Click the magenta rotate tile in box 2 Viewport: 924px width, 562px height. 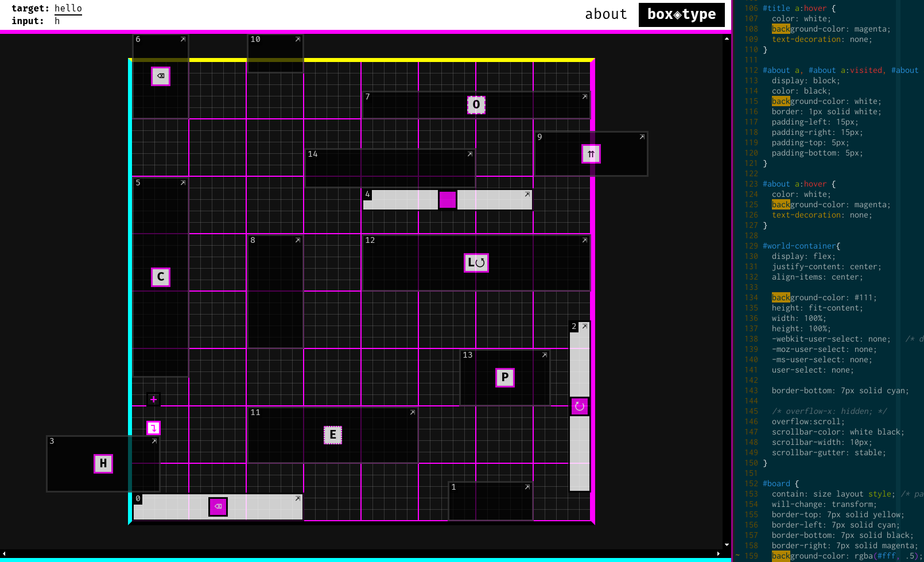pyautogui.click(x=580, y=406)
